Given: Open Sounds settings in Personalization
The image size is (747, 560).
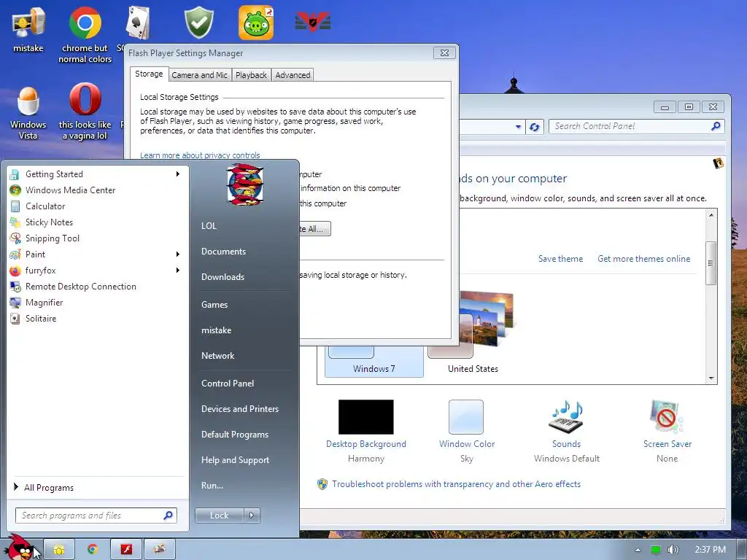Looking at the screenshot, I should pos(566,432).
